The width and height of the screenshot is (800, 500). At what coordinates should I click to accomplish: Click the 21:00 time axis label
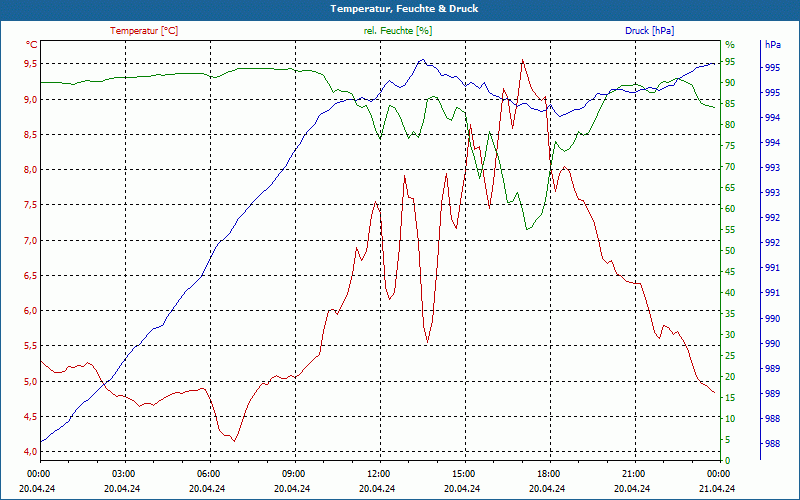coord(633,473)
